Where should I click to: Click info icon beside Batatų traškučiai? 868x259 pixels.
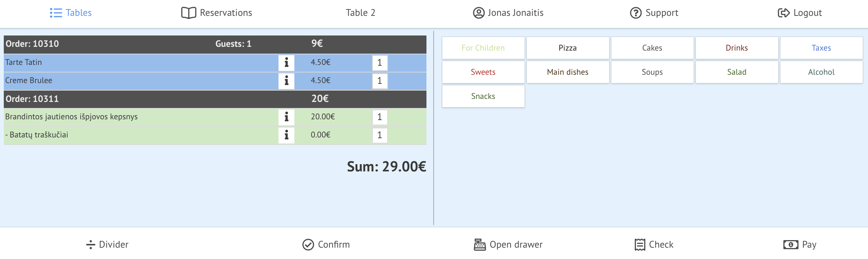tap(286, 135)
